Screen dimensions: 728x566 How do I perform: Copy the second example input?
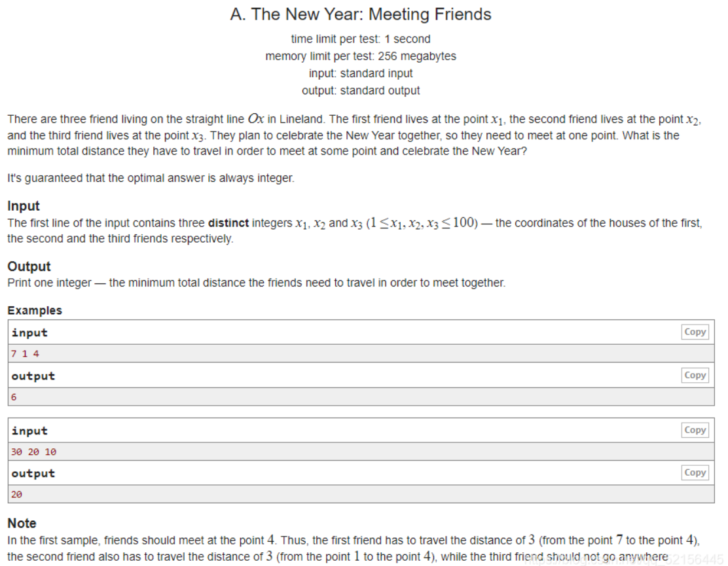(695, 430)
